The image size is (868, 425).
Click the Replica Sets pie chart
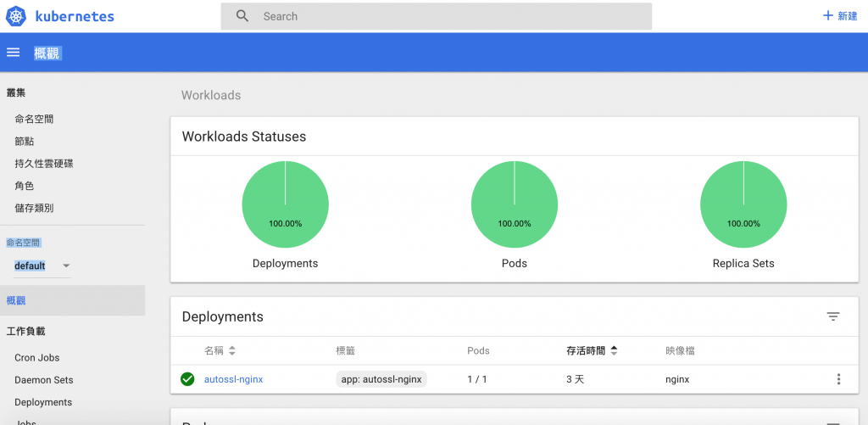tap(743, 204)
